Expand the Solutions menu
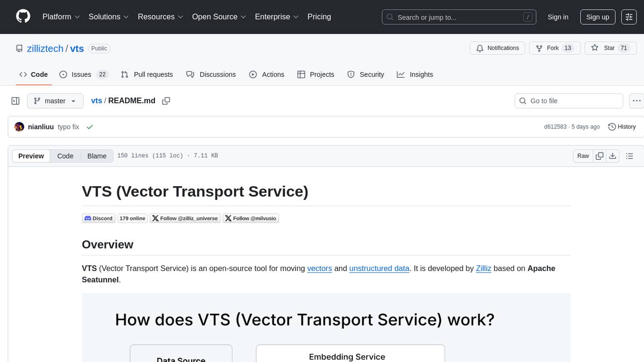Screen dimensions: 644x362 coord(109,17)
